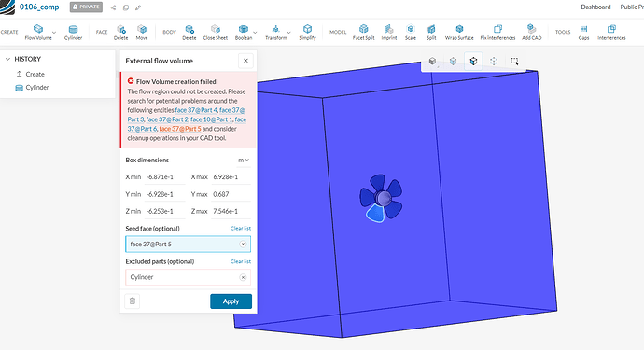Delete the flow volume operation with trash icon
Screen dimensions: 644x350
[x=133, y=301]
